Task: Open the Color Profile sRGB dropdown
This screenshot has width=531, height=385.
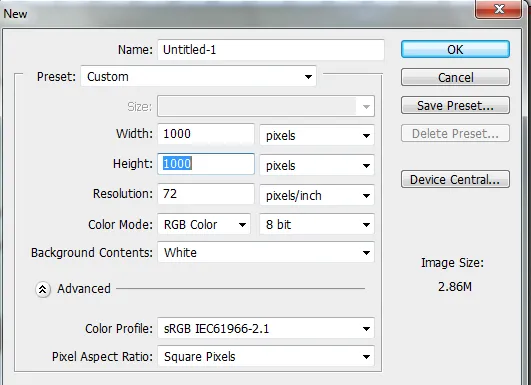Action: click(x=266, y=328)
